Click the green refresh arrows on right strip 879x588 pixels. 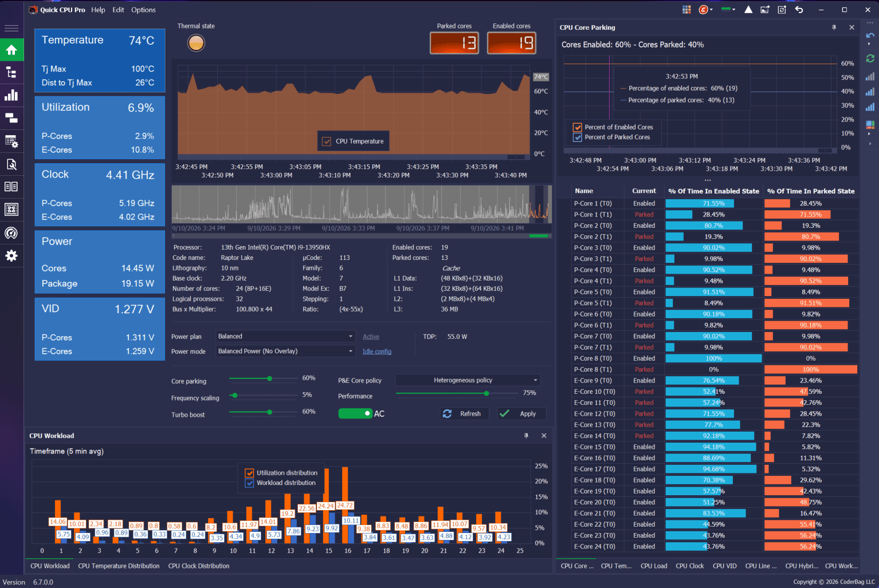click(x=870, y=58)
